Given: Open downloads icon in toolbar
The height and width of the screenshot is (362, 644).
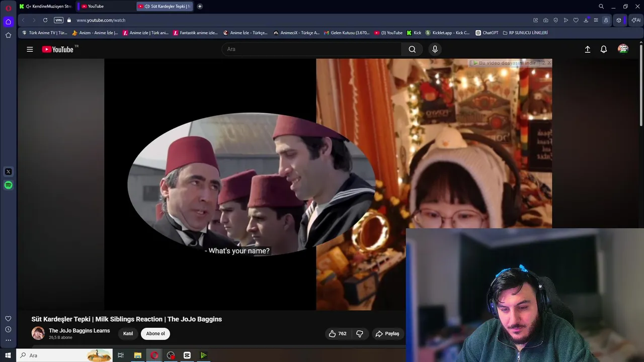Looking at the screenshot, I should click(586, 20).
